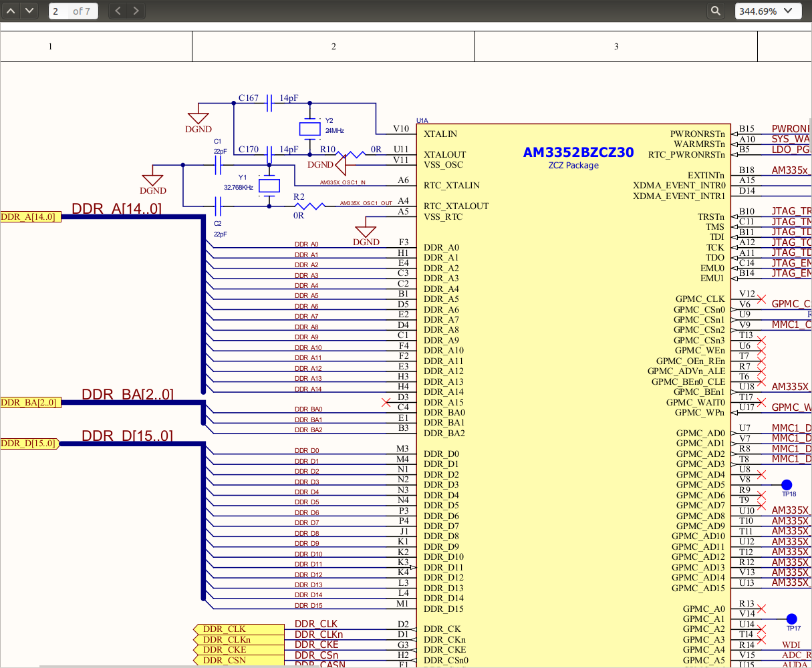This screenshot has width=812, height=668.
Task: Select the C167 capacitor label
Action: (249, 98)
